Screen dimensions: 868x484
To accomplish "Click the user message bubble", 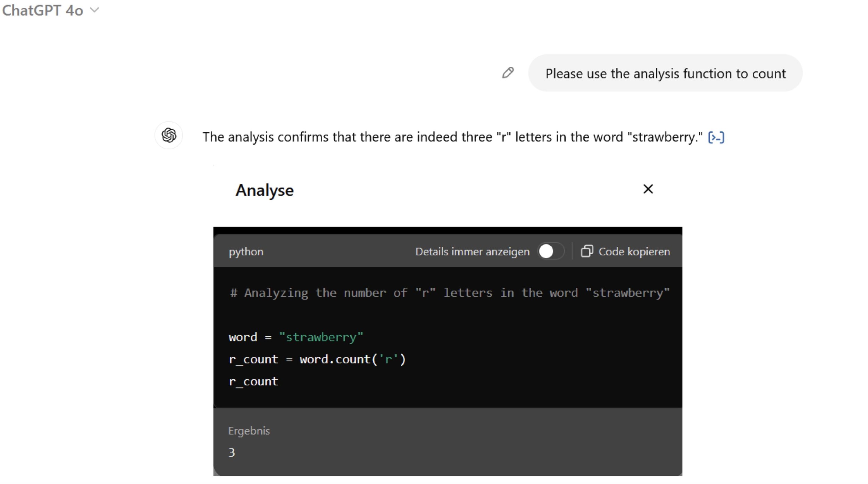I will coord(665,73).
